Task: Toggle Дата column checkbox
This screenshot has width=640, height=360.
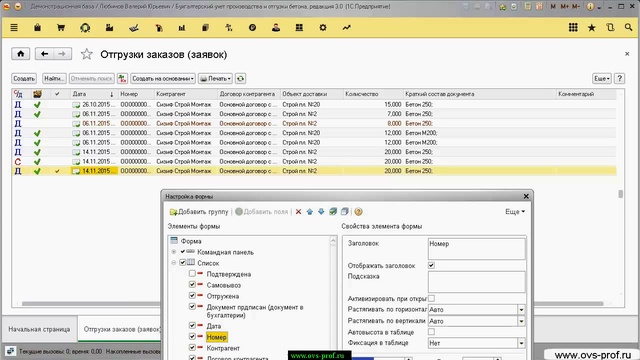Action: point(192,325)
